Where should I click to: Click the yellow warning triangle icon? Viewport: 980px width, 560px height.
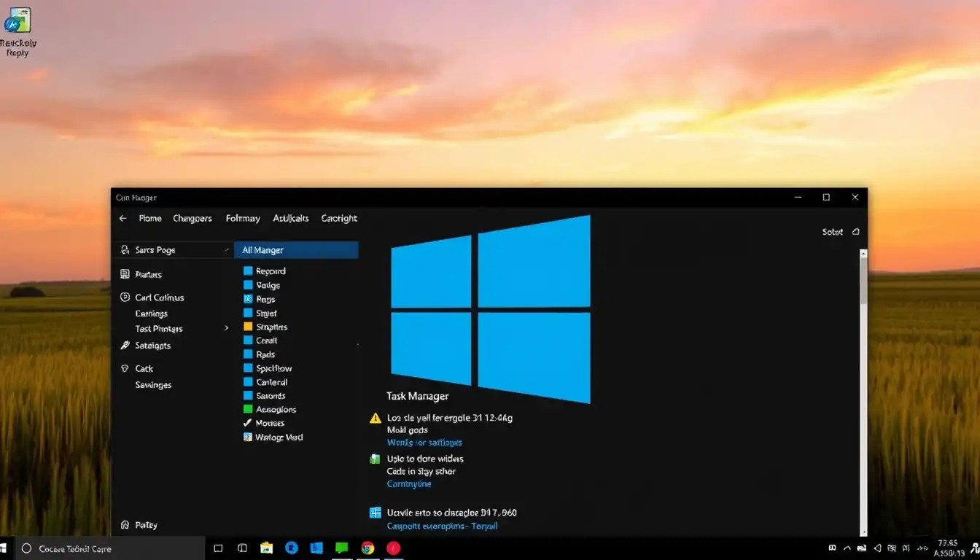375,419
